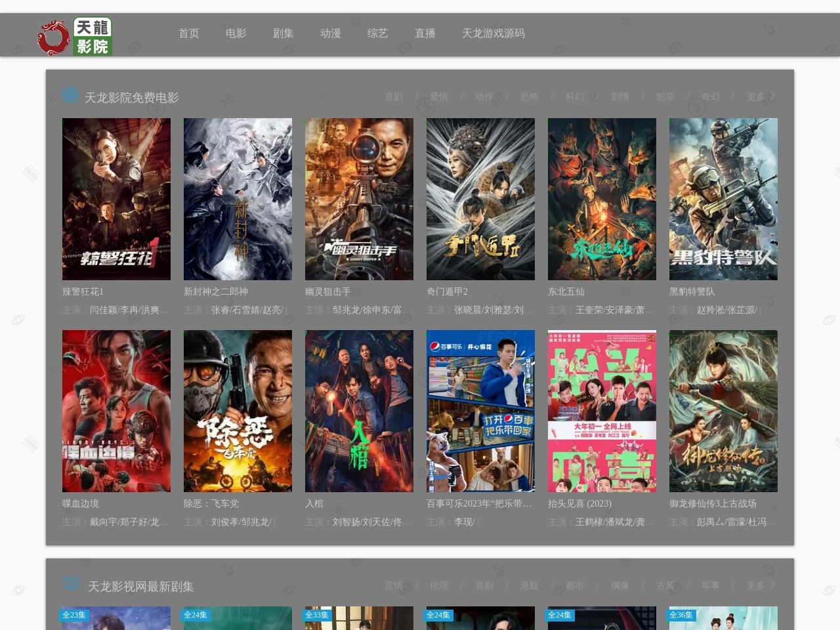The height and width of the screenshot is (630, 840).
Task: Open the series thumbnail labeled 全23集
Action: click(x=116, y=618)
